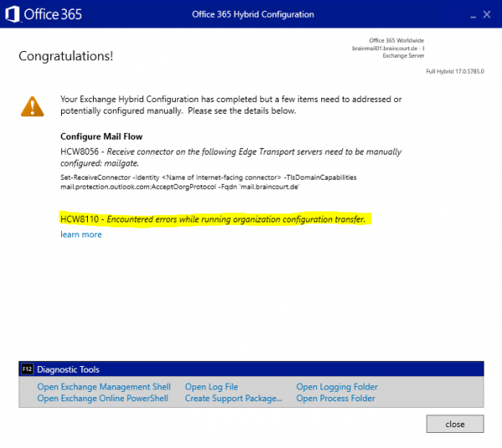Click the F12 Diagnostic Tools icon

[x=27, y=369]
